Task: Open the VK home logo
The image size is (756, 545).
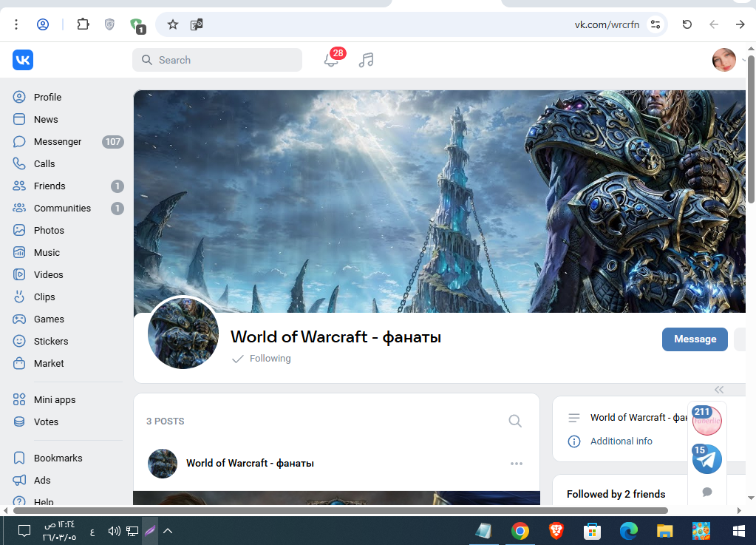Action: point(23,60)
